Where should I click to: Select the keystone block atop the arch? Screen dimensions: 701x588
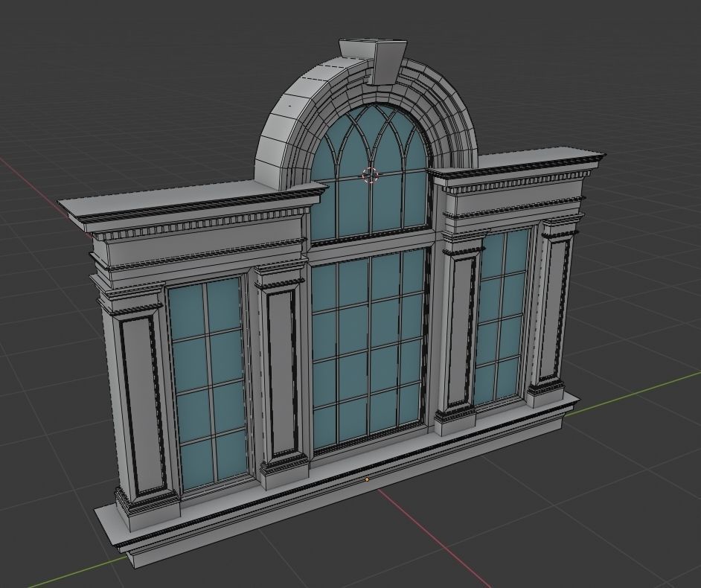[374, 61]
